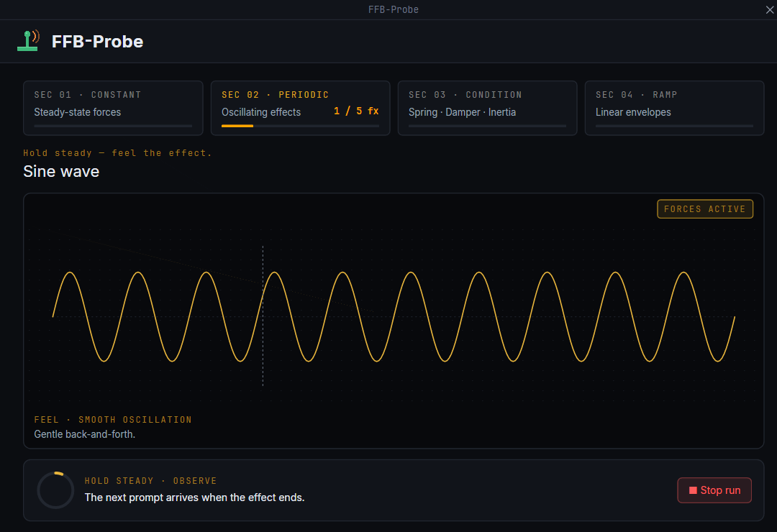Open the SEC 03 Condition section card
The width and height of the screenshot is (777, 532).
point(487,108)
